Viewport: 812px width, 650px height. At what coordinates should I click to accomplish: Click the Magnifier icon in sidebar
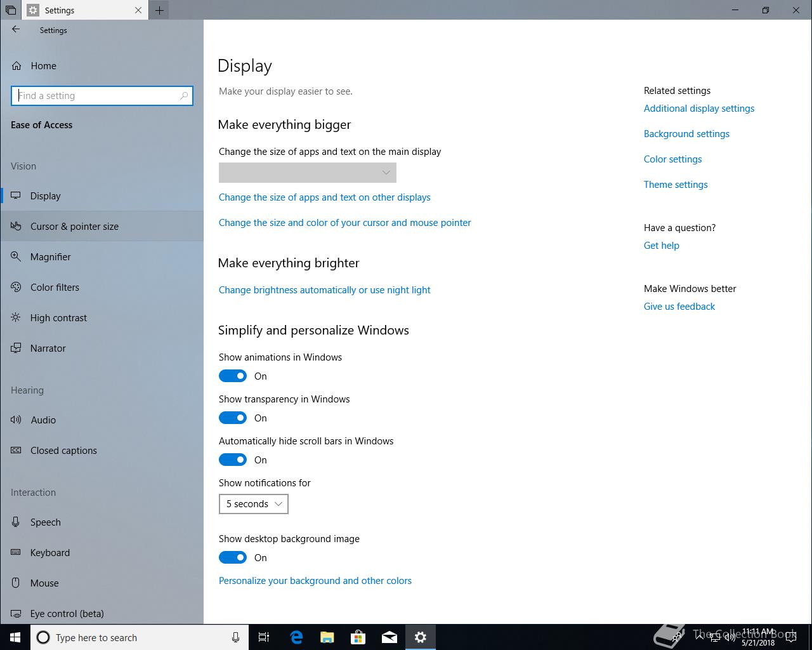[16, 256]
